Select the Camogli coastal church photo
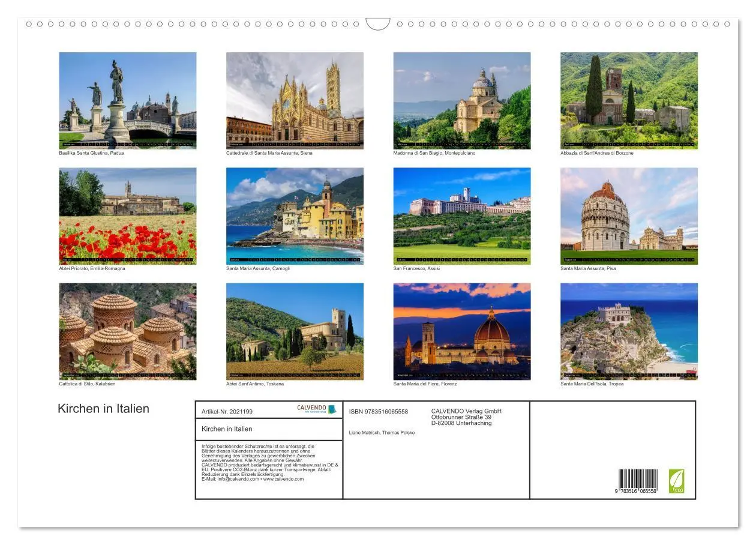756x545 pixels. coord(295,216)
